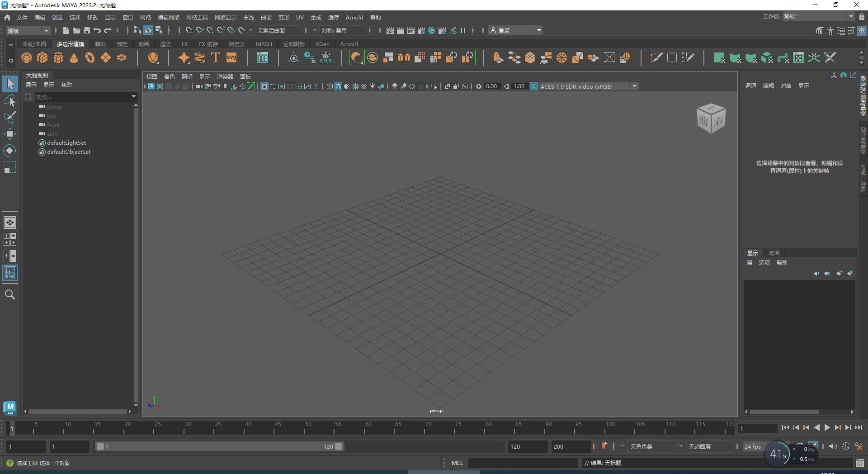
Task: Toggle snap to grid magnet in the status line
Action: pyautogui.click(x=189, y=30)
